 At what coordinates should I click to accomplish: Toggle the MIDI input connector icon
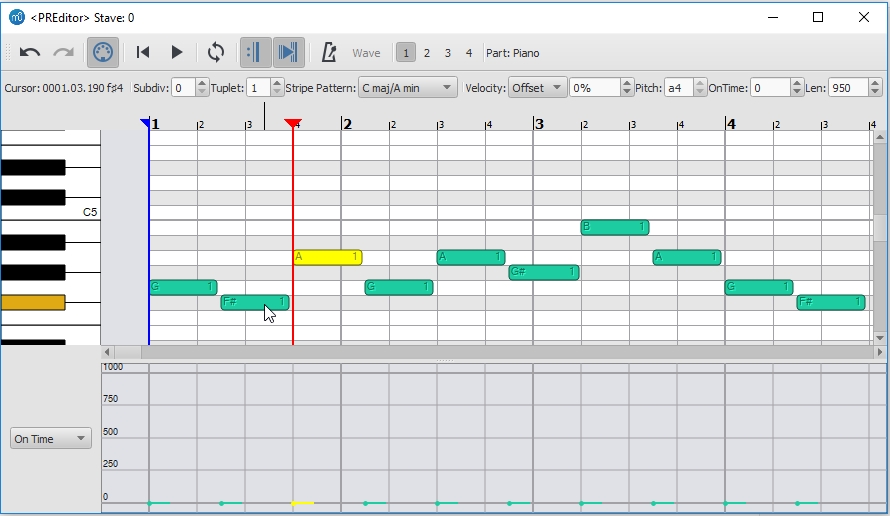103,53
